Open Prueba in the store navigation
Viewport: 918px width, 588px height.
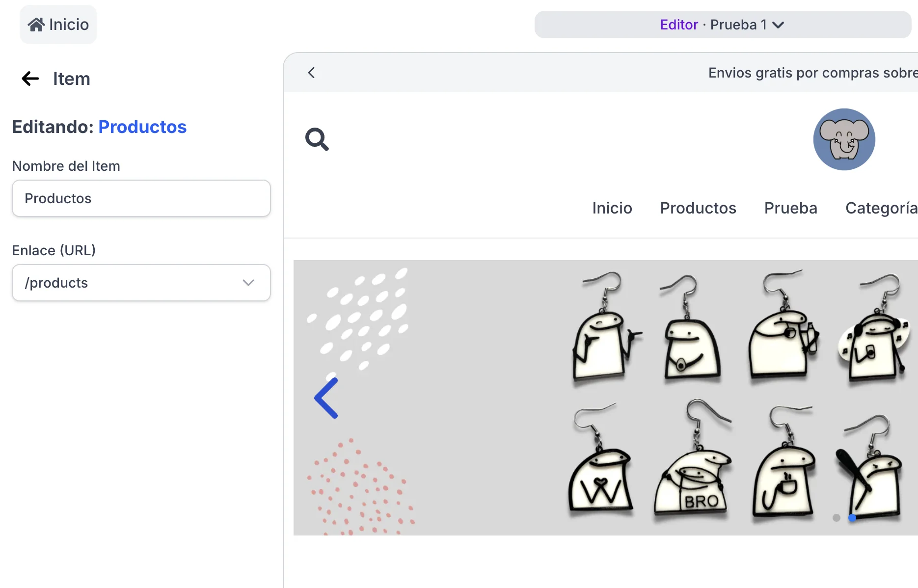(x=790, y=208)
